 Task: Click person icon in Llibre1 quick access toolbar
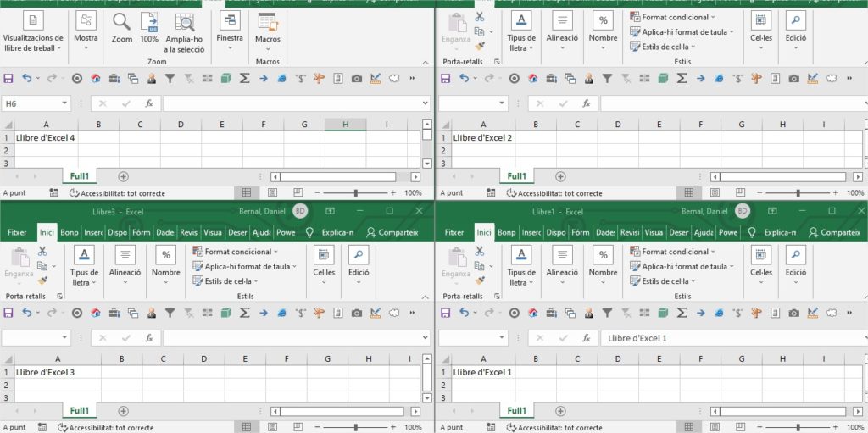pyautogui.click(x=588, y=313)
